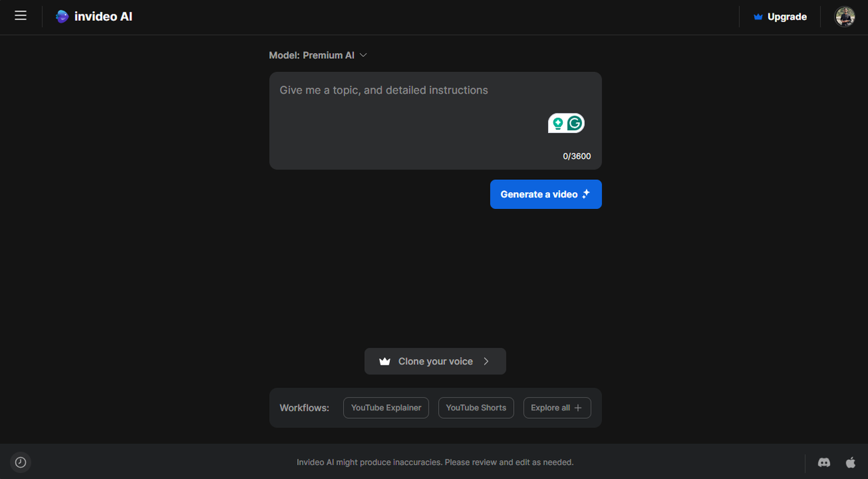Expand the Model: Premium AI dropdown
The height and width of the screenshot is (479, 868).
pyautogui.click(x=318, y=55)
